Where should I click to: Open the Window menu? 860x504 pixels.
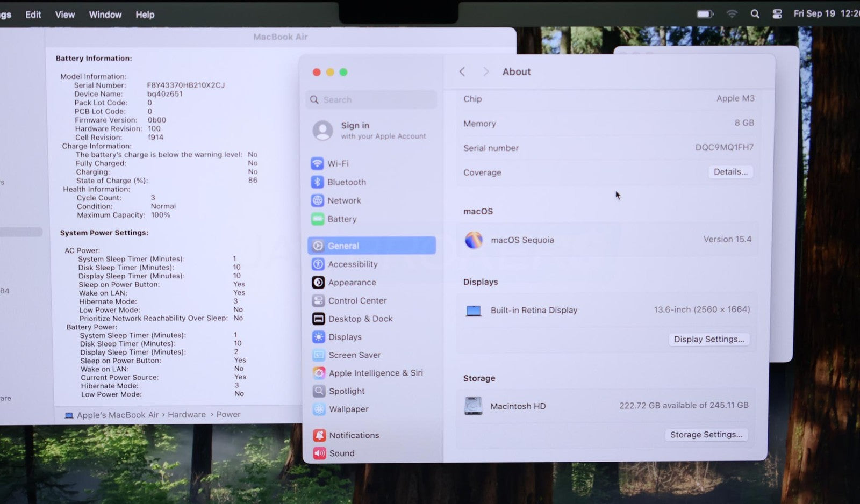coord(105,15)
